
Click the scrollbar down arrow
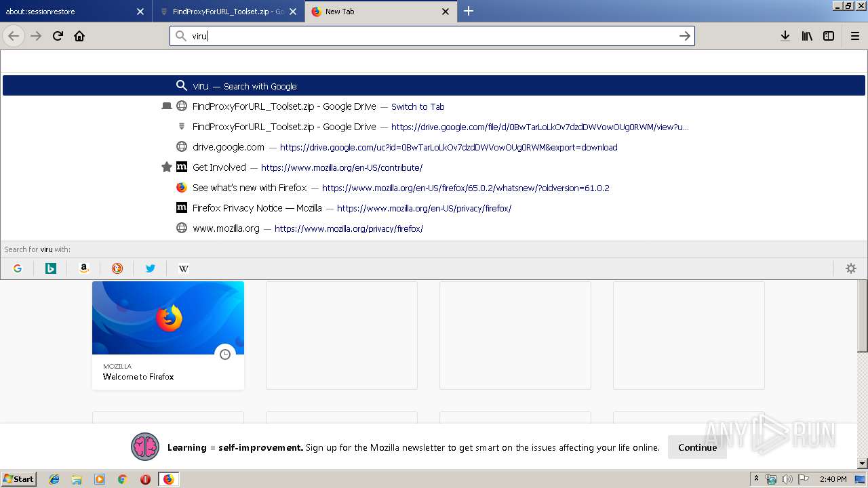[x=863, y=464]
